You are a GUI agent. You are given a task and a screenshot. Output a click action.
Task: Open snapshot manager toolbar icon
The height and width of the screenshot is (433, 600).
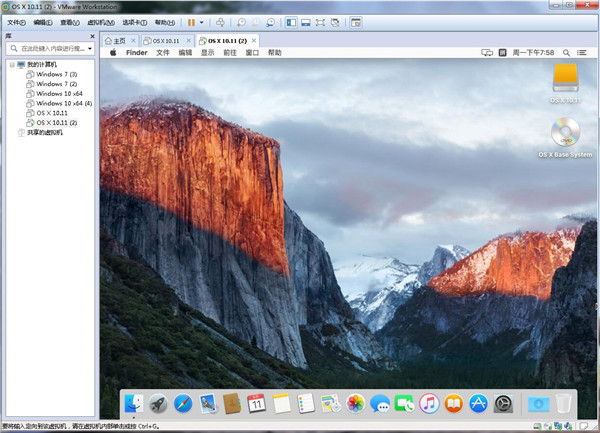tap(271, 23)
